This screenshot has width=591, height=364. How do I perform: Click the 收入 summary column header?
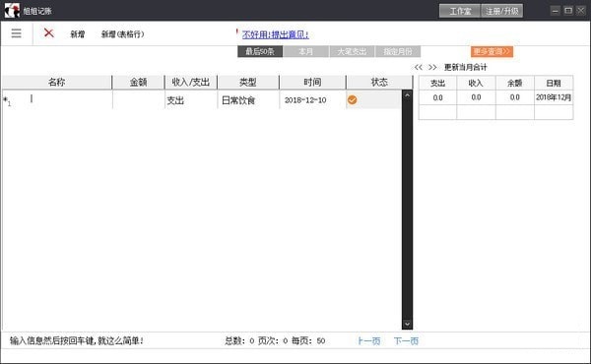coord(476,84)
